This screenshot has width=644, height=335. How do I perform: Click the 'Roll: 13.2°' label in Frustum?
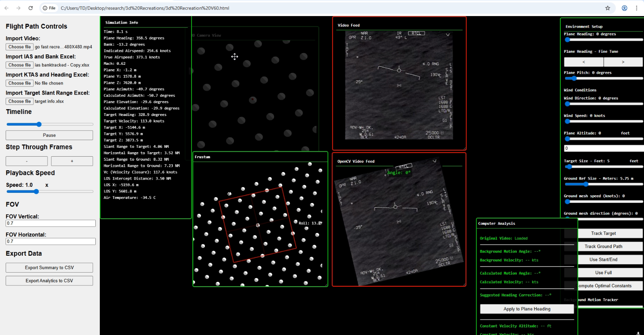click(x=310, y=223)
